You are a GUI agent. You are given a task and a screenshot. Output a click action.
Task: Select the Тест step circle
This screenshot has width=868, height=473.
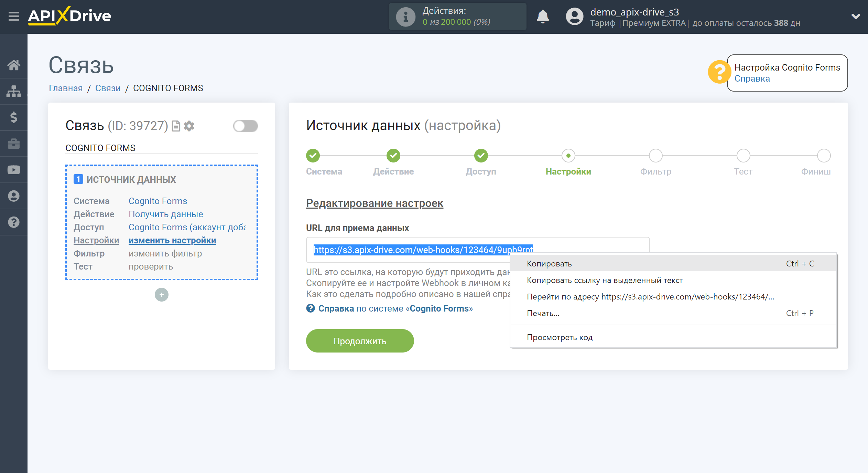(x=744, y=156)
